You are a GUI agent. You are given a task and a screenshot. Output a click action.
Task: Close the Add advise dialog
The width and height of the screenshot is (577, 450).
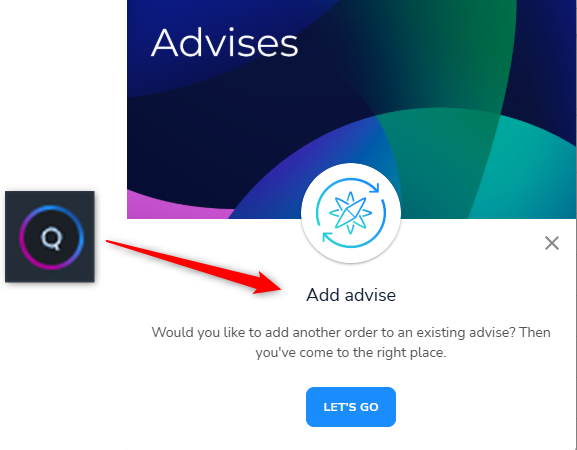[x=552, y=243]
